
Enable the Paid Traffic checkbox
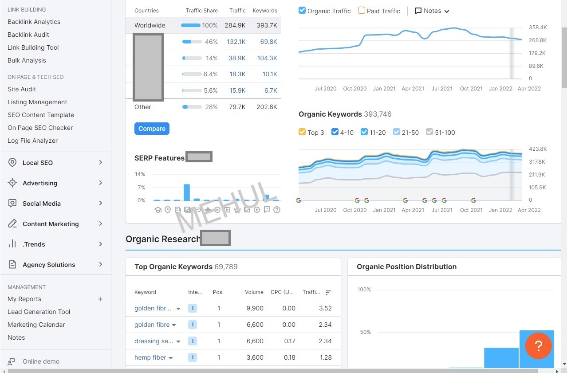[x=361, y=11]
